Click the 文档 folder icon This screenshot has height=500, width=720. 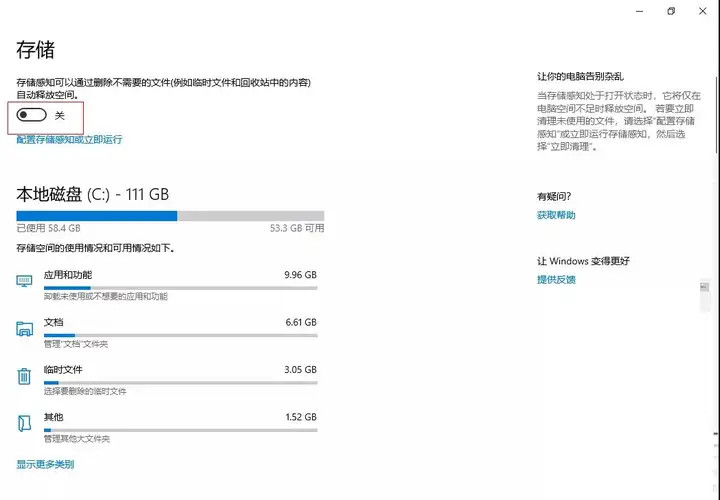click(x=24, y=329)
